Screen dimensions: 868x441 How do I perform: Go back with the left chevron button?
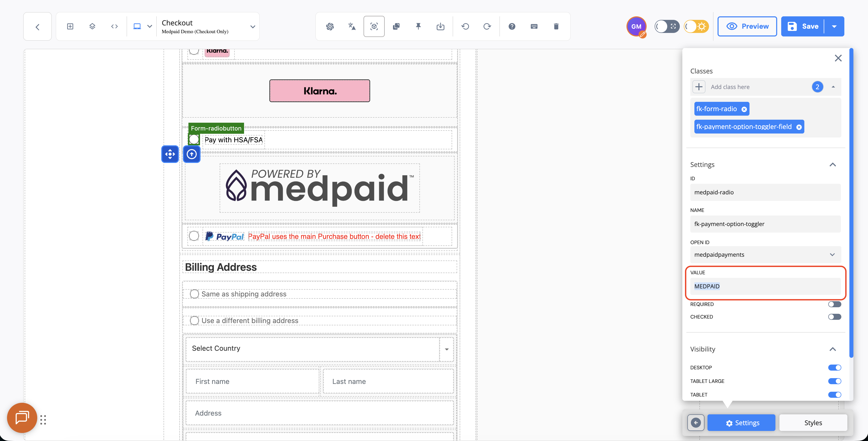pos(37,27)
